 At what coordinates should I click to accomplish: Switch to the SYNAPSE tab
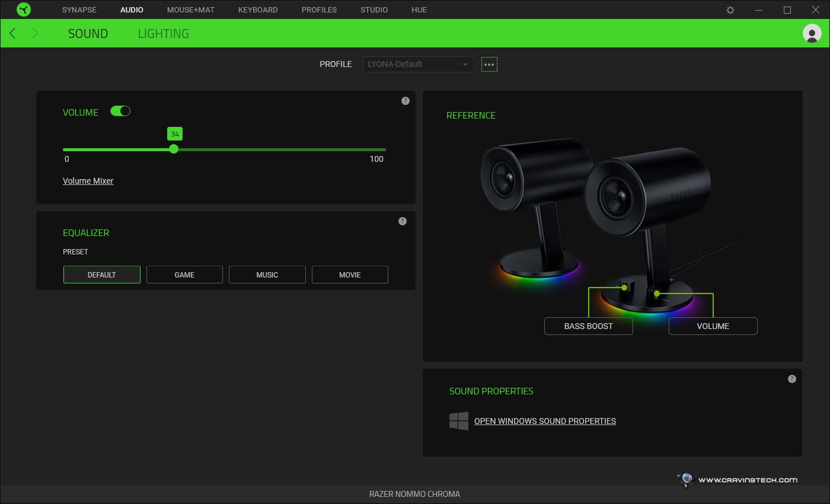[x=79, y=10]
